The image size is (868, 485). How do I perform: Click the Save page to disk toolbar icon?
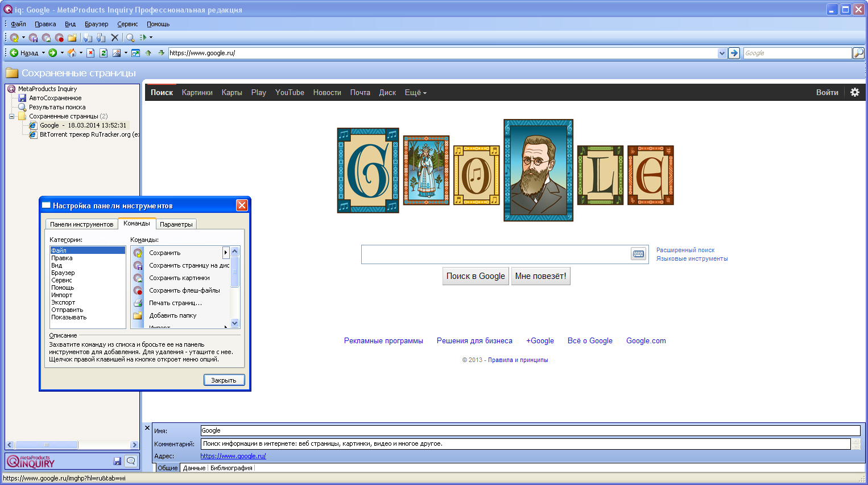pyautogui.click(x=33, y=38)
